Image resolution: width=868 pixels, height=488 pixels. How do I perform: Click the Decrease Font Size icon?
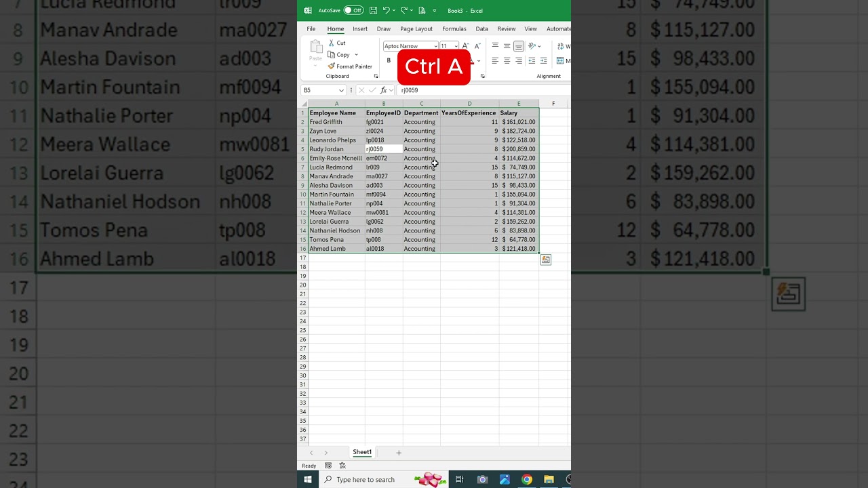coord(477,46)
